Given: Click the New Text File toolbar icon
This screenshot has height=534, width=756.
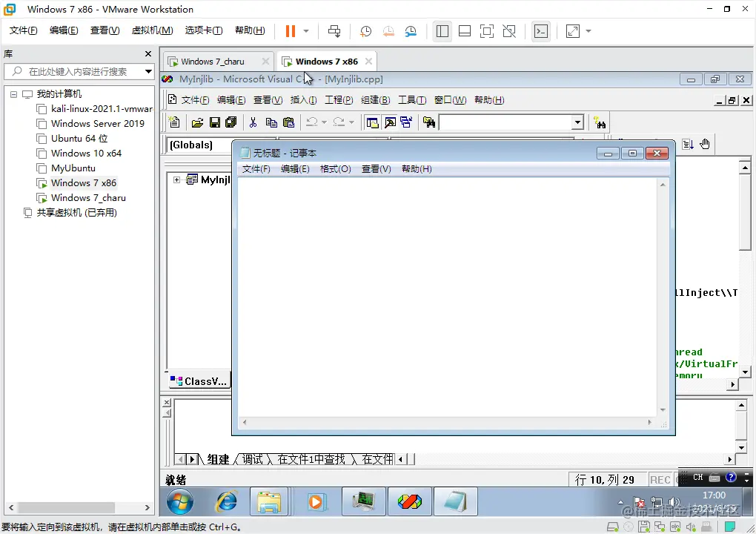Looking at the screenshot, I should (174, 122).
